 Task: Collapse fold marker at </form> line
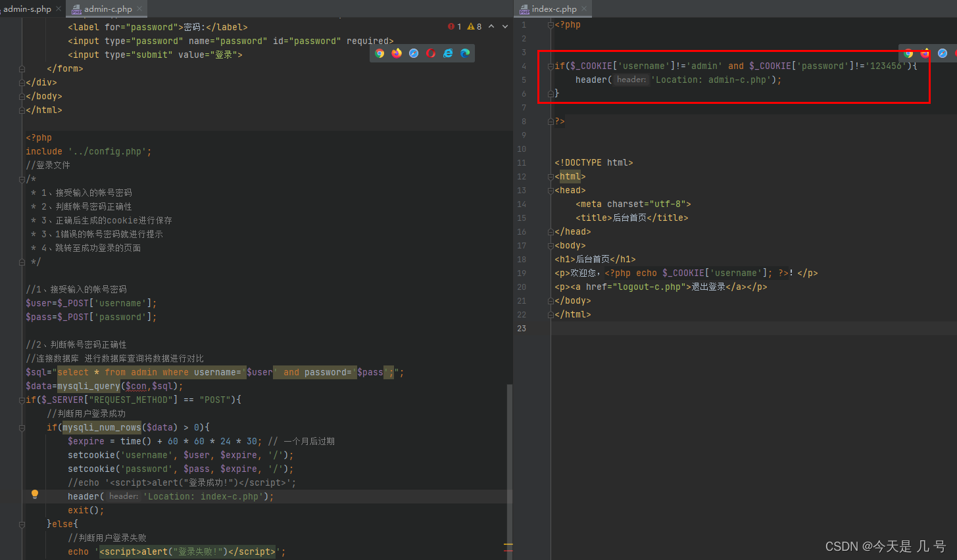coord(22,69)
